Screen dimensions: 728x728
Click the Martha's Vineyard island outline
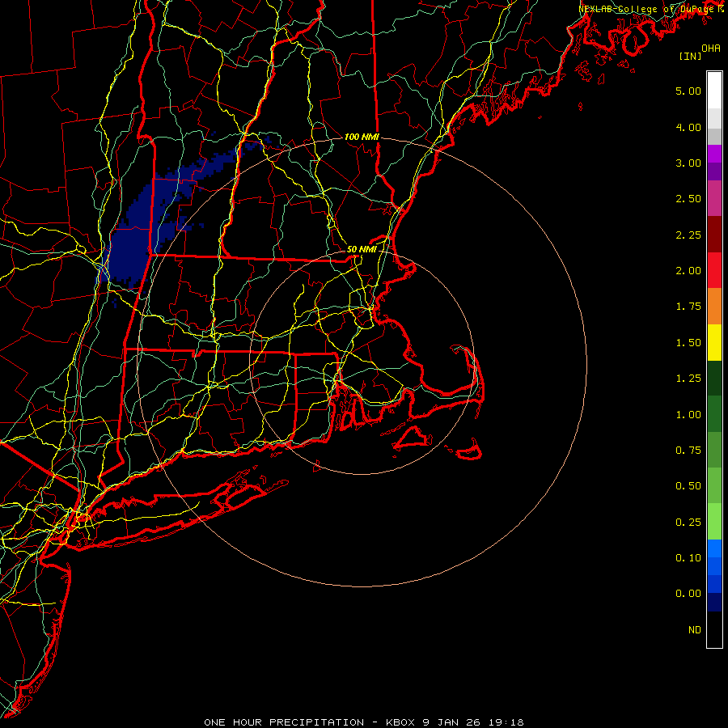point(413,438)
